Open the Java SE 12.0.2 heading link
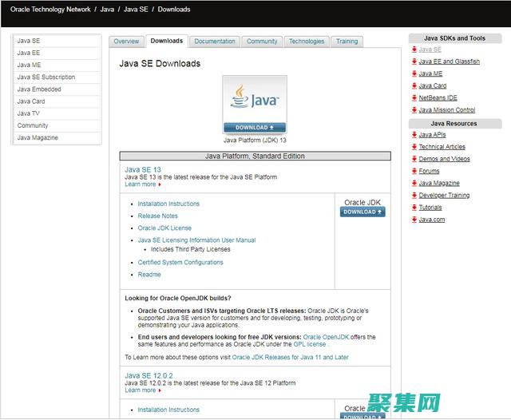 [149, 375]
